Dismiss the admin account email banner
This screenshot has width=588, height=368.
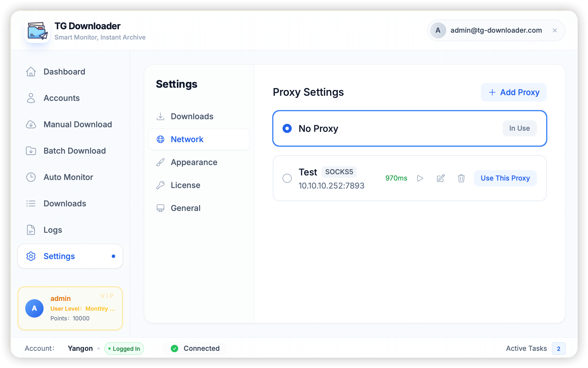(555, 30)
